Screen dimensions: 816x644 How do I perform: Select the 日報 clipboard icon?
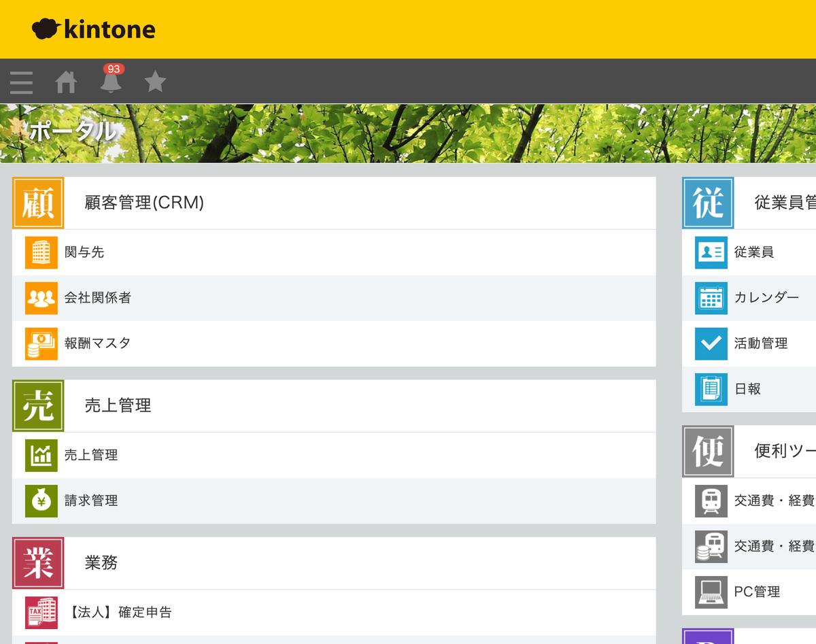click(x=710, y=389)
